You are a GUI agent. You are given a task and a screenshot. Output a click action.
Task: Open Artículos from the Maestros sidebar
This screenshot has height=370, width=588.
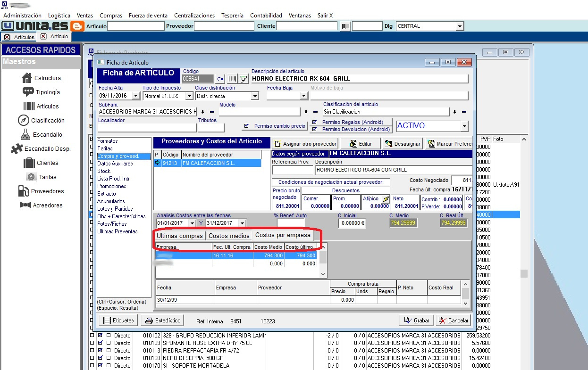29,106
